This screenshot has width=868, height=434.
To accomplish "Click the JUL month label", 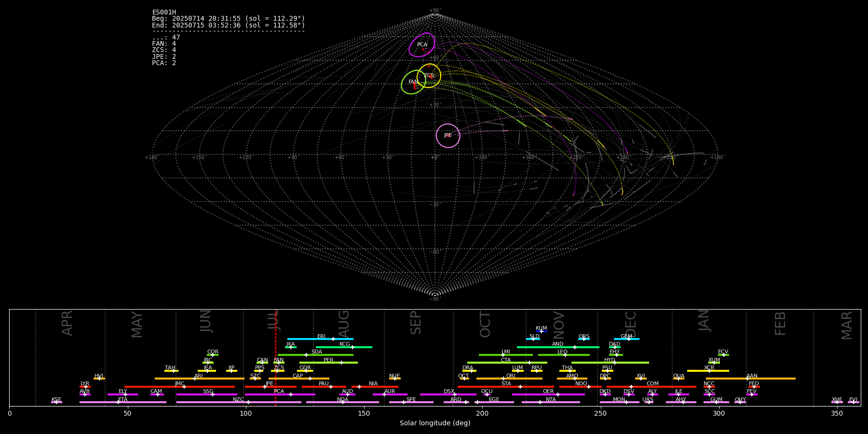I will click(274, 320).
